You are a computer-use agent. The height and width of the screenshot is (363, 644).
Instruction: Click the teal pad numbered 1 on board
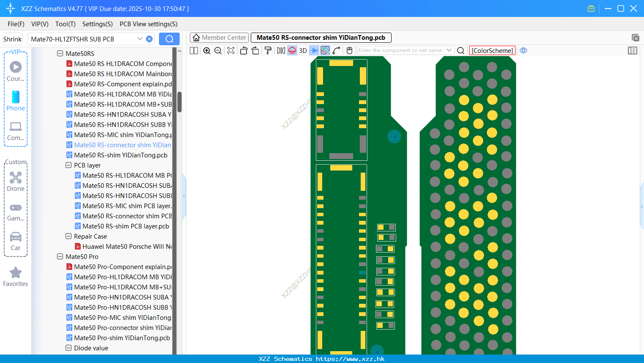coord(395,137)
